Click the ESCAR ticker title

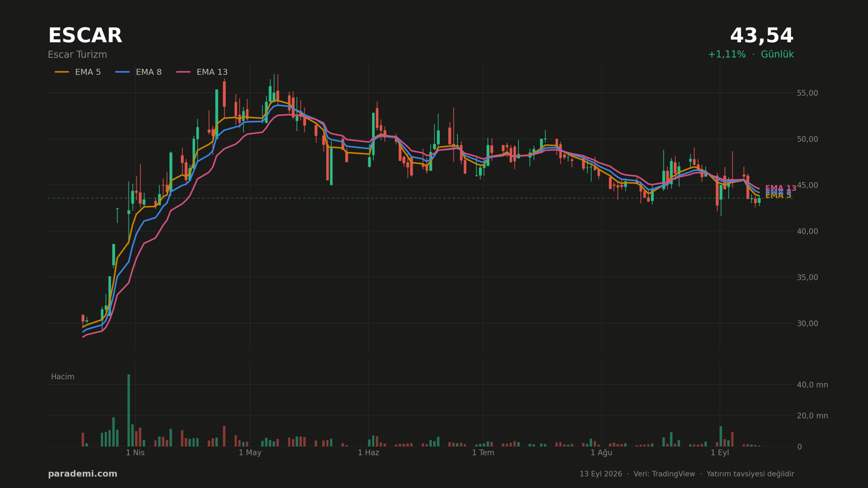click(x=85, y=36)
